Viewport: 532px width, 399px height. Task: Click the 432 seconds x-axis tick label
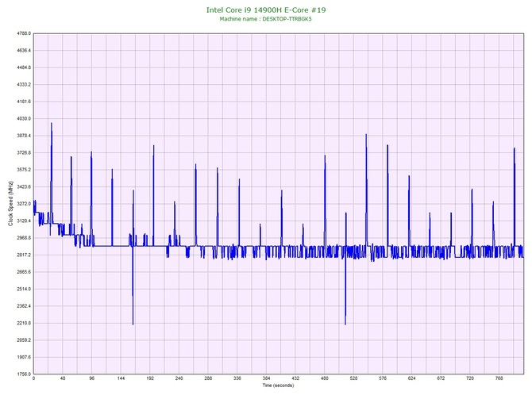[295, 378]
